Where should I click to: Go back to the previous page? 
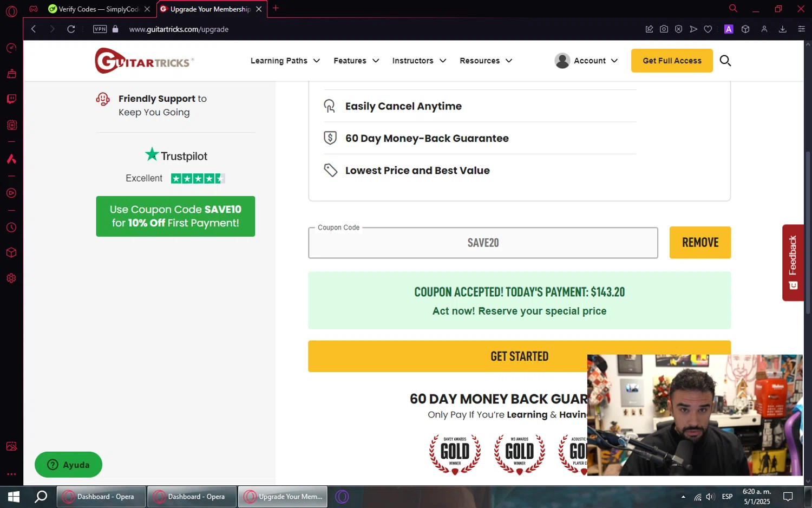(x=34, y=29)
